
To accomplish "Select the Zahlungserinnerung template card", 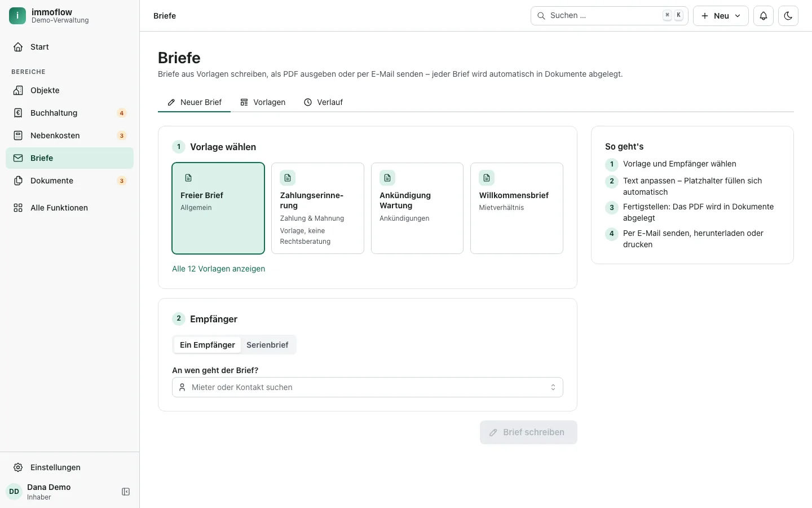I will [x=317, y=208].
